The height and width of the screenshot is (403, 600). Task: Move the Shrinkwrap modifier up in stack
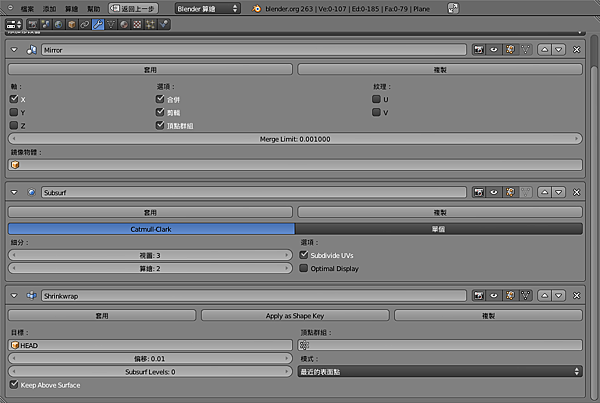coord(545,295)
